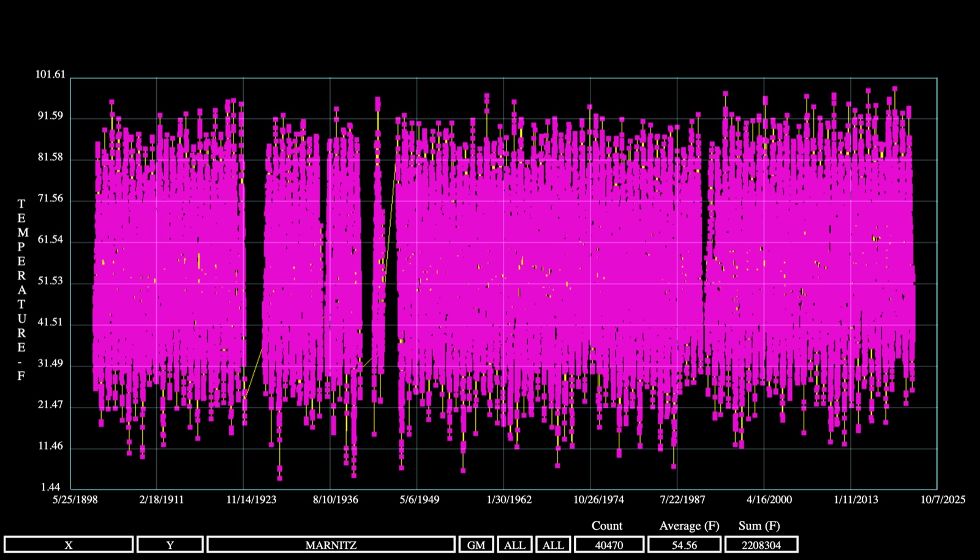980x560 pixels.
Task: Click the 8/10/1936 date label
Action: coord(336,499)
